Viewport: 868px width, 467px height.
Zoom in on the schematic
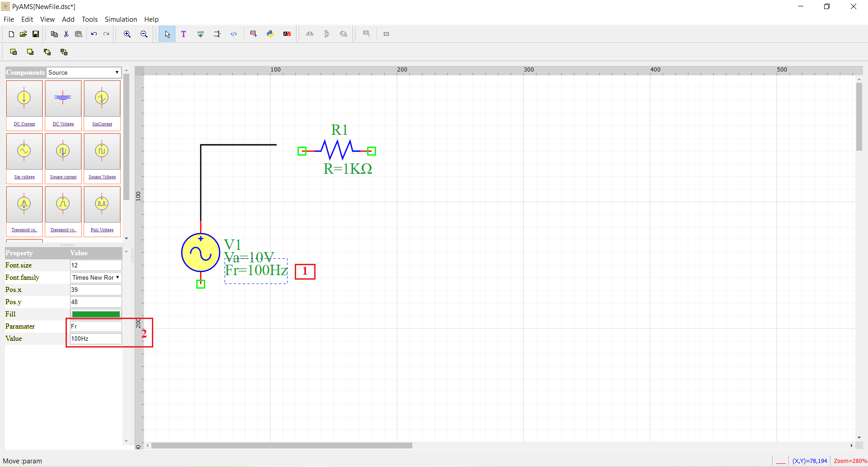[127, 34]
